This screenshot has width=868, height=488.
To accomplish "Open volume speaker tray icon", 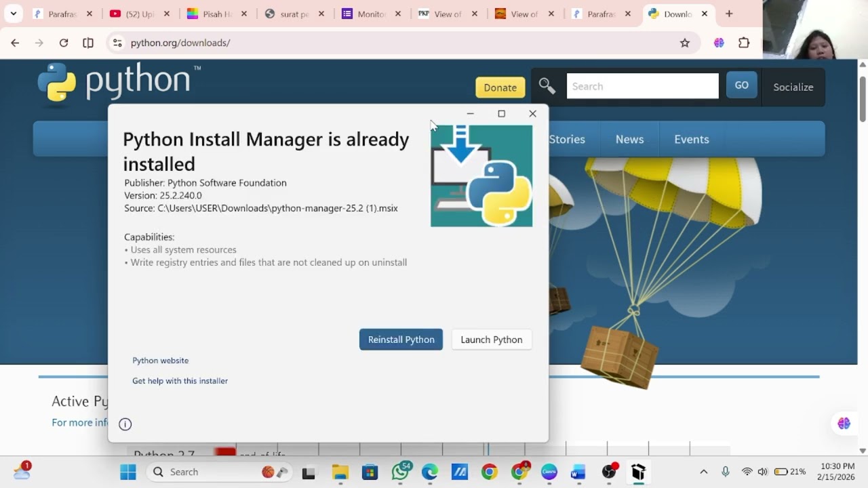I will (762, 472).
